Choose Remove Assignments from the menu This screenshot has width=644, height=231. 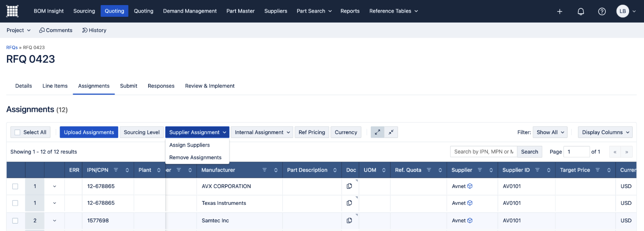click(195, 157)
